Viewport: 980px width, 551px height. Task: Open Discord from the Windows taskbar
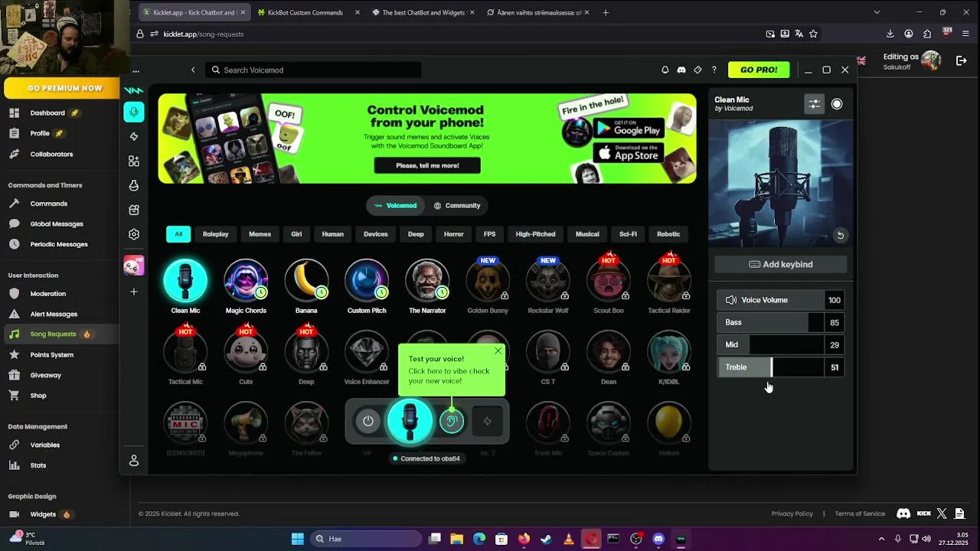658,539
